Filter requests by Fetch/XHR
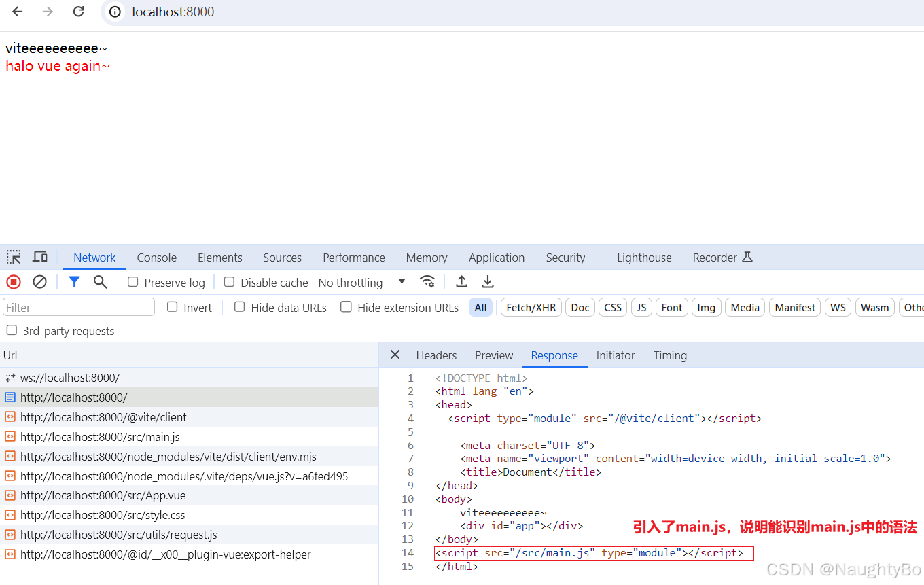The width and height of the screenshot is (924, 585). point(531,307)
